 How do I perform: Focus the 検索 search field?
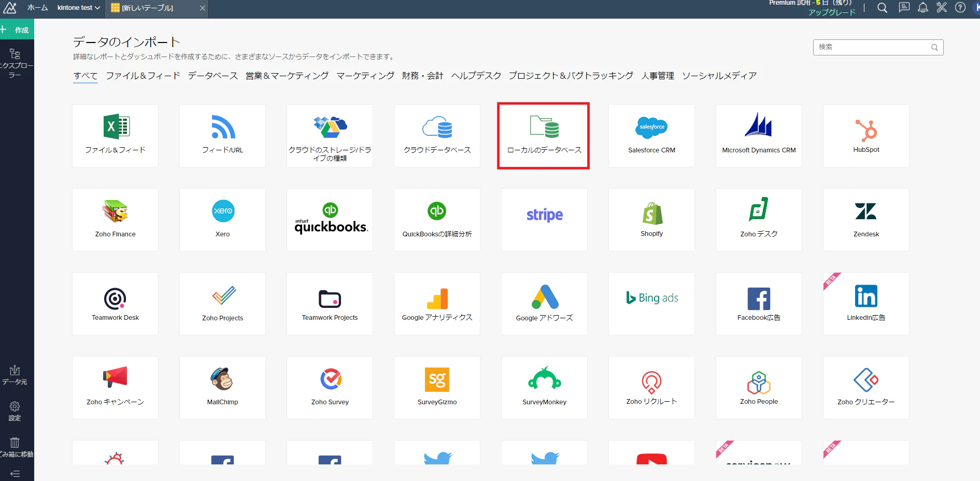pos(878,47)
